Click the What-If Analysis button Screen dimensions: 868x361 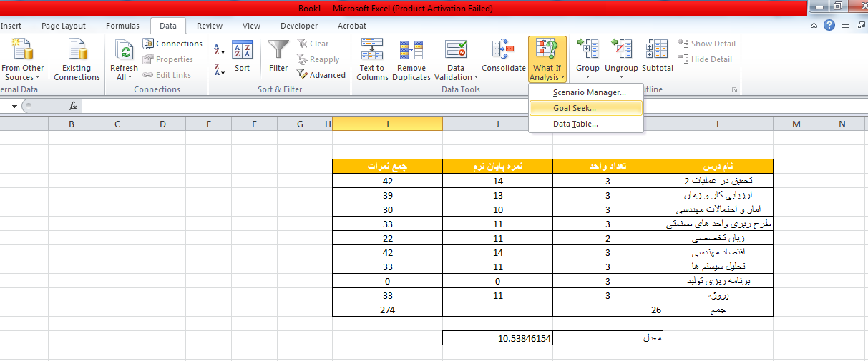tap(547, 60)
